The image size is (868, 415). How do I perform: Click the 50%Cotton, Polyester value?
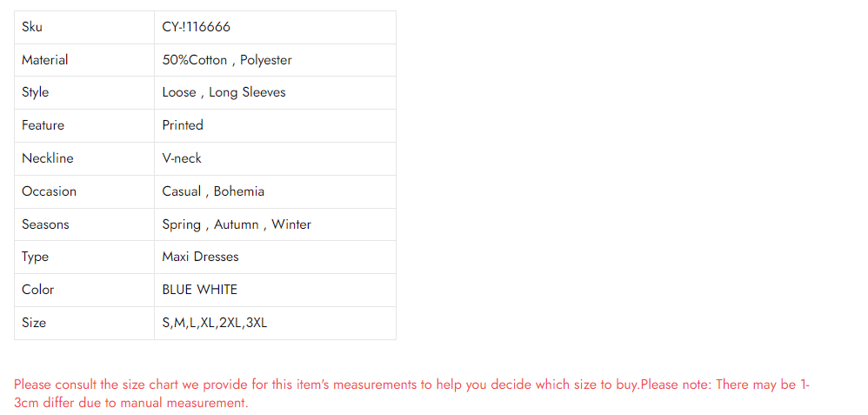pos(227,60)
